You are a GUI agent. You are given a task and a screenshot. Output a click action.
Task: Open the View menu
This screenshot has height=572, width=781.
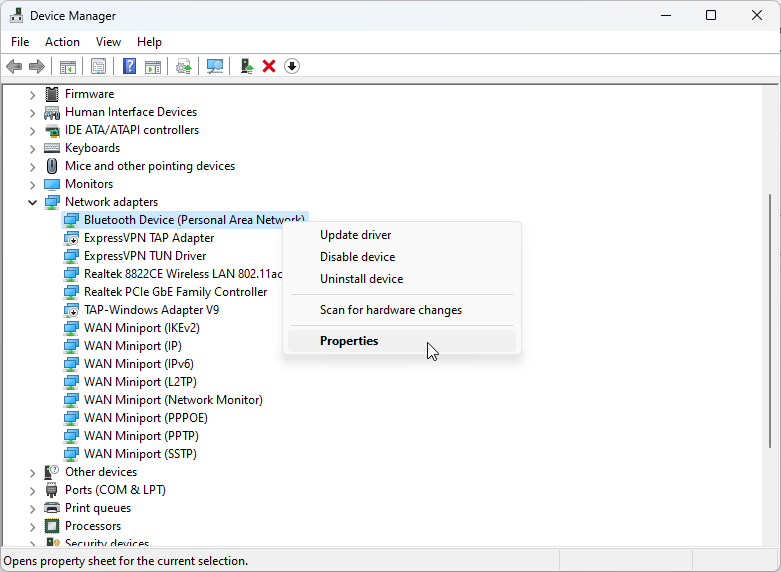(108, 42)
